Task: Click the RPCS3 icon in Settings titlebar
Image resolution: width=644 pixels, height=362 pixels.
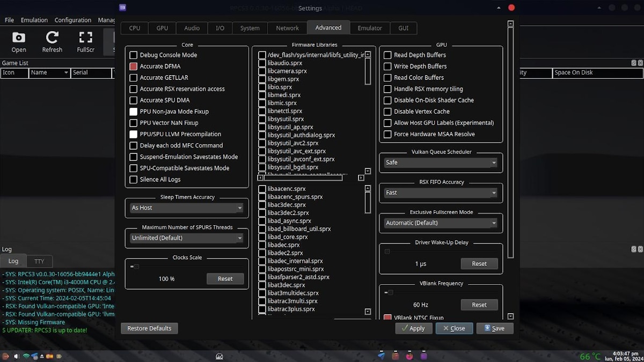Action: (x=123, y=8)
